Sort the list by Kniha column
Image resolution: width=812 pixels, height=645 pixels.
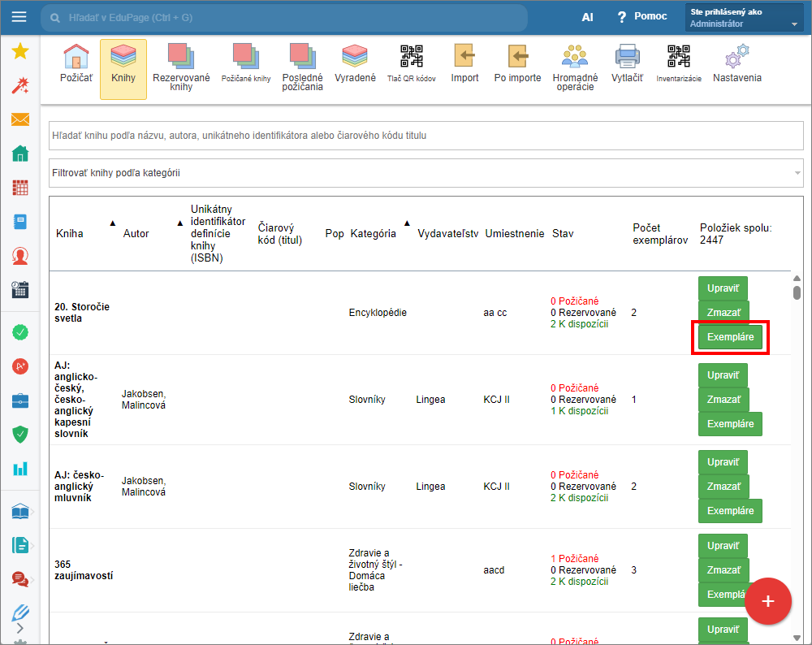70,233
